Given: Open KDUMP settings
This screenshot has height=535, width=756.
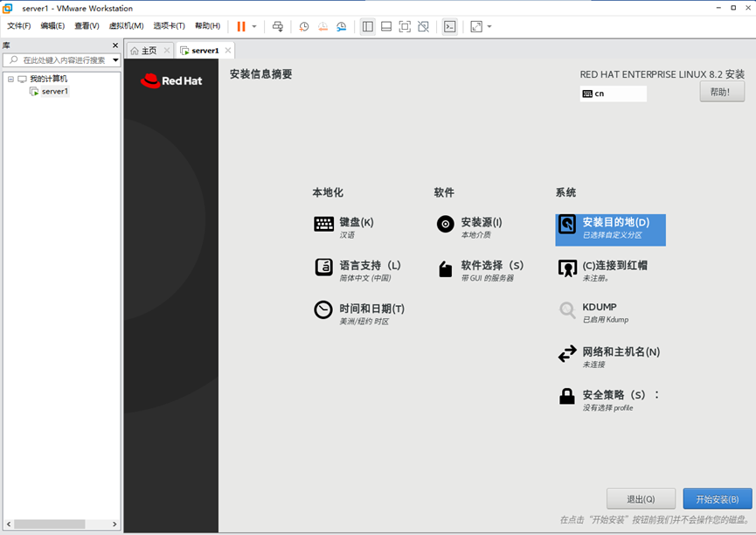Looking at the screenshot, I should tap(594, 312).
